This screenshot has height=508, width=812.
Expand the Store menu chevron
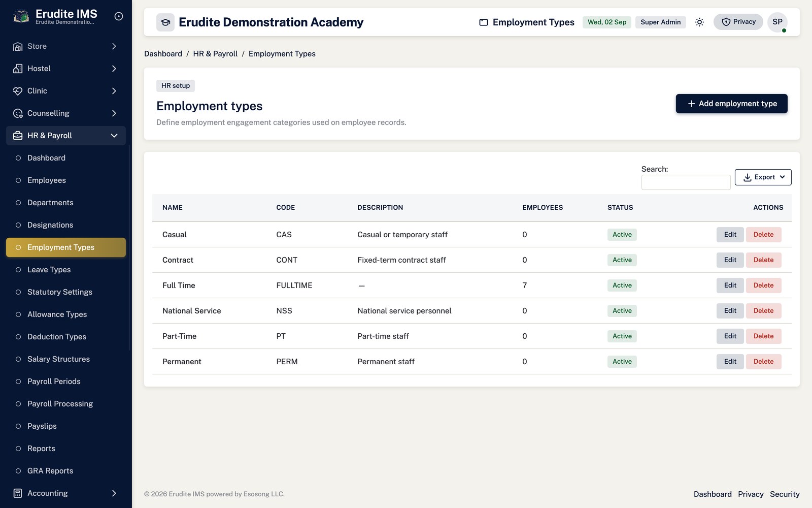click(x=114, y=46)
